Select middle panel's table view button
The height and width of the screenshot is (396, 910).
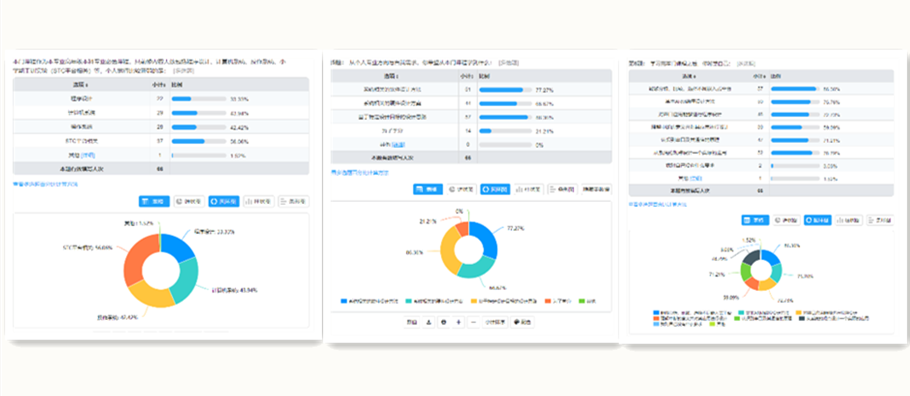point(428,189)
